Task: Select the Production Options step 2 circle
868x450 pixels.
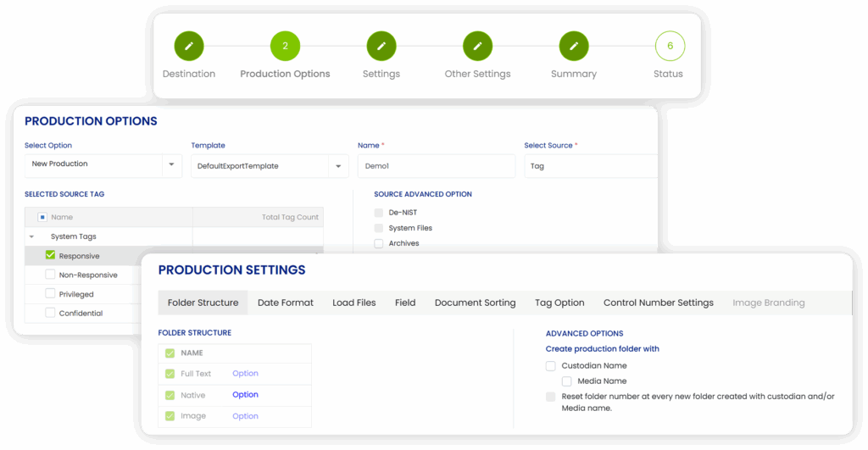Action: pos(285,46)
